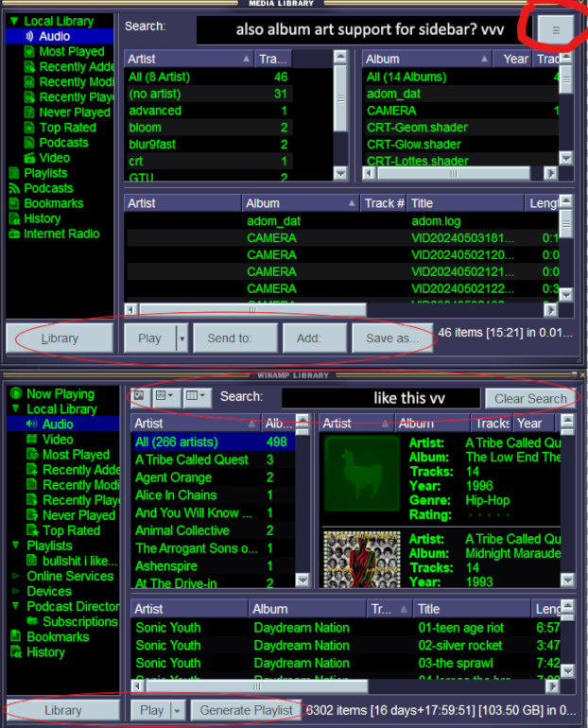Click Library button in Winamp Library
Image resolution: width=588 pixels, height=728 pixels.
63,710
